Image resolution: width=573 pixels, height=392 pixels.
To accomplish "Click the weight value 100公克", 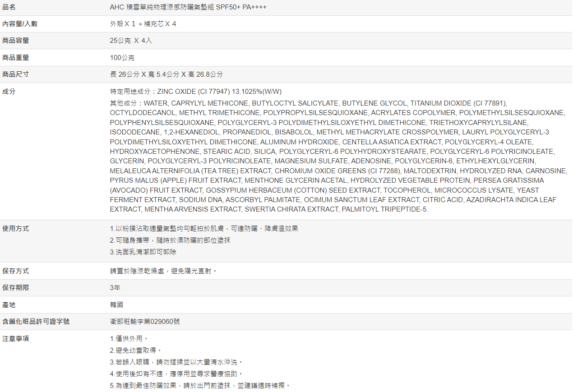I will tap(122, 58).
